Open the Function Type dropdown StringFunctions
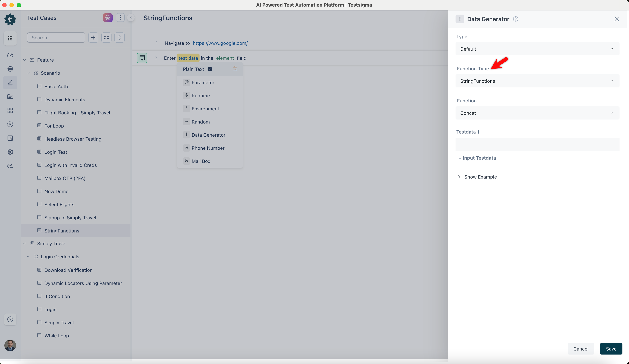This screenshot has width=629, height=364. (x=537, y=81)
